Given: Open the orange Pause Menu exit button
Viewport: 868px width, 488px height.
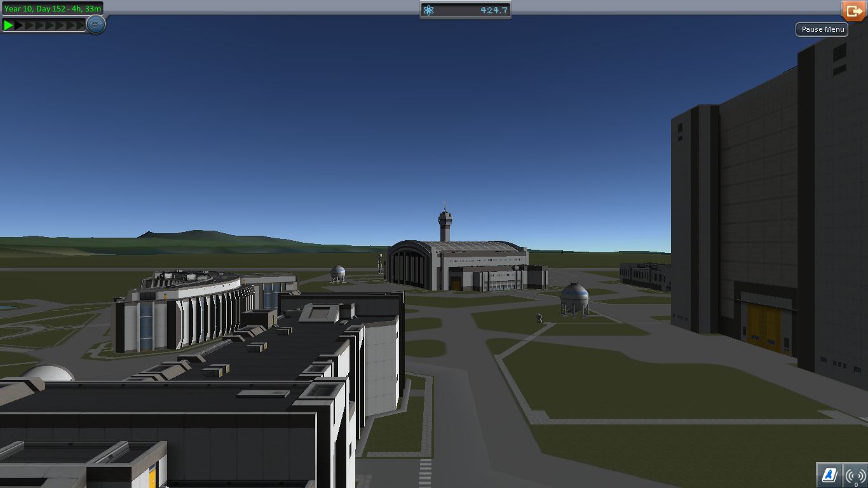Looking at the screenshot, I should pyautogui.click(x=853, y=11).
